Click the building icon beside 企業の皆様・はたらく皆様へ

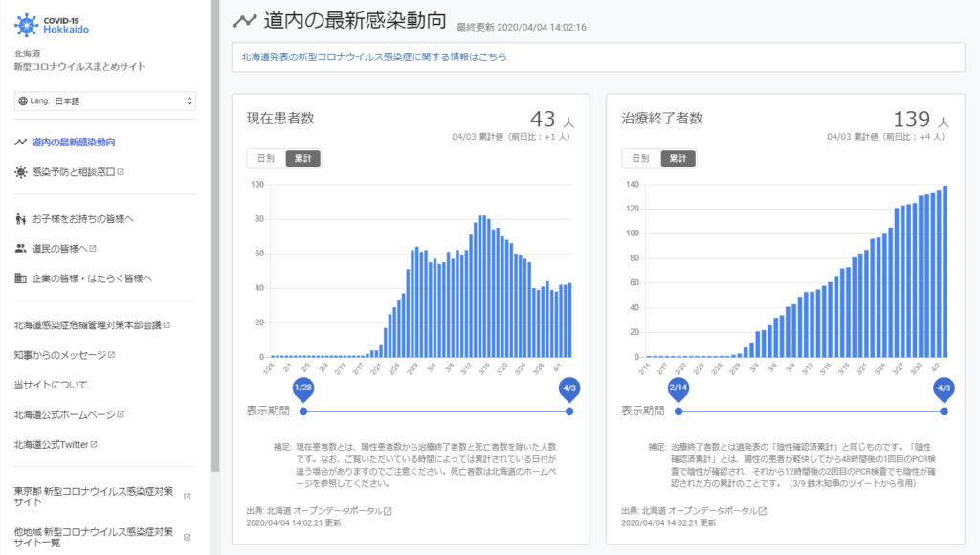coord(20,278)
